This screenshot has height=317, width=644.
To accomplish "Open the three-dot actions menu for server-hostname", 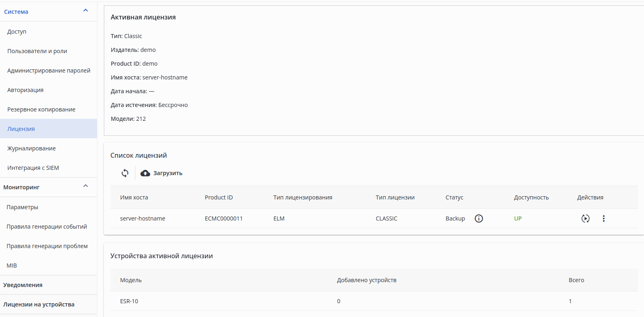I will coord(603,218).
